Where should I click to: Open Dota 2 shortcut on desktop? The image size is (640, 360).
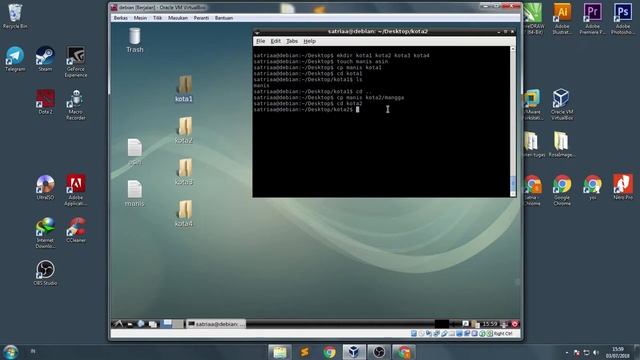(45, 102)
